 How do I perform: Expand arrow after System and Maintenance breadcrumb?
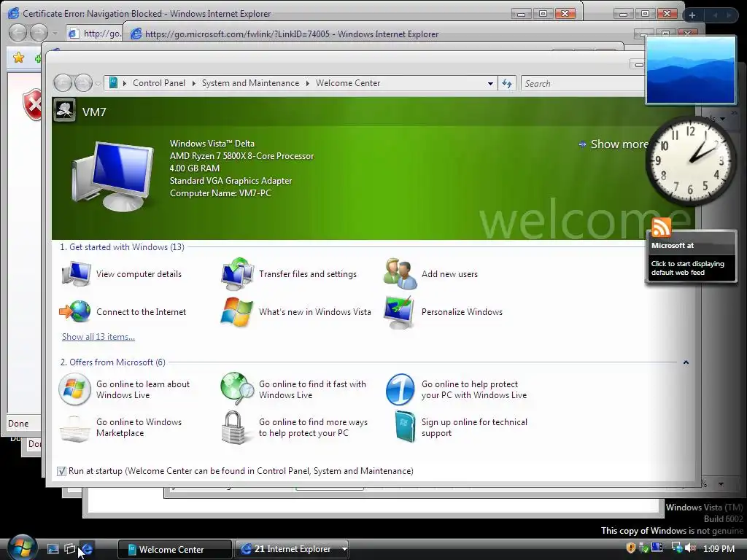pos(308,83)
